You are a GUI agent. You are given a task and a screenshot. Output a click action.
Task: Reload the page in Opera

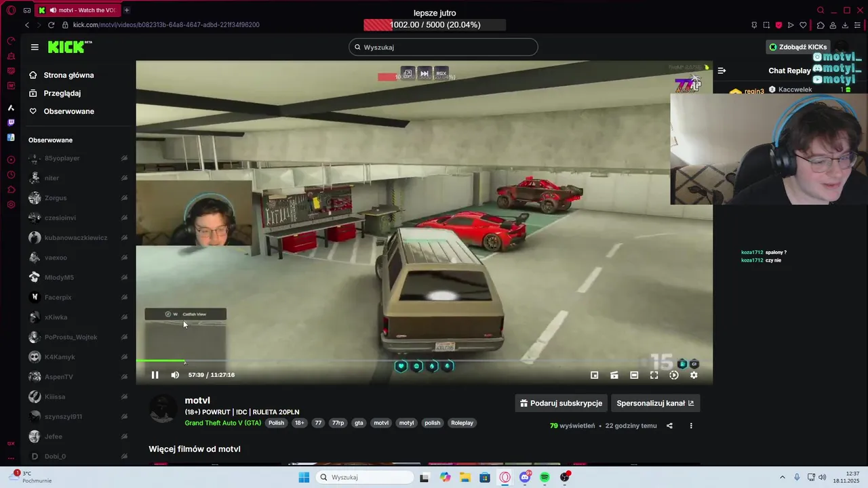pyautogui.click(x=51, y=24)
